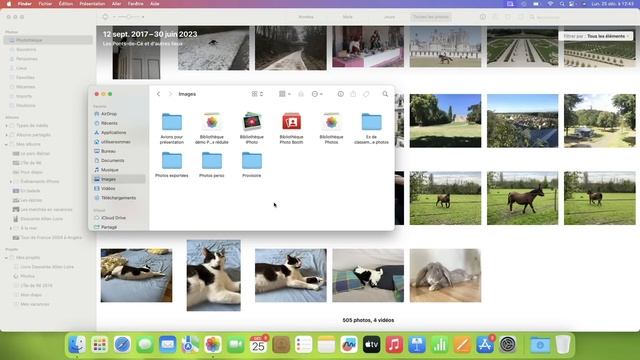The height and width of the screenshot is (360, 640).
Task: Click the Finder forward navigation arrow
Action: [x=170, y=94]
